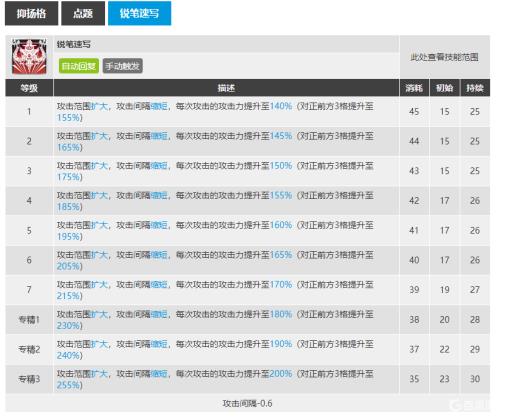The width and height of the screenshot is (512, 418).
Task: Click the 175% value in level 3 description
Action: point(68,177)
